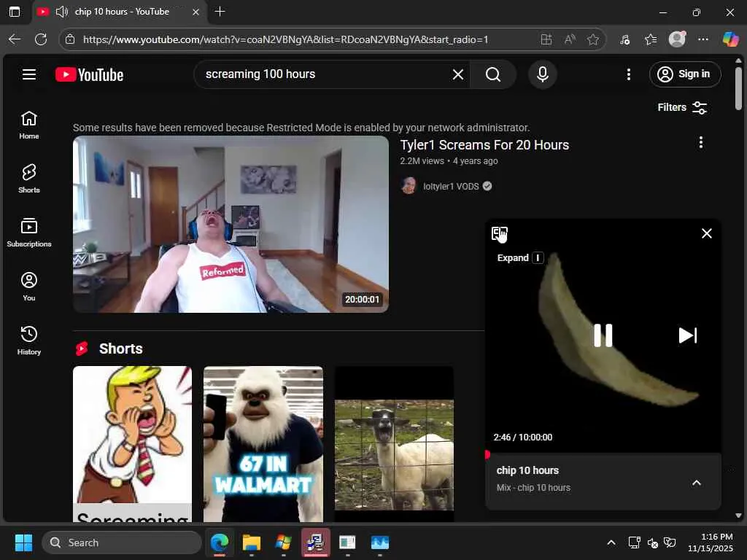Expand the chip 10 hours mix playlist
The image size is (747, 560).
[x=696, y=483]
